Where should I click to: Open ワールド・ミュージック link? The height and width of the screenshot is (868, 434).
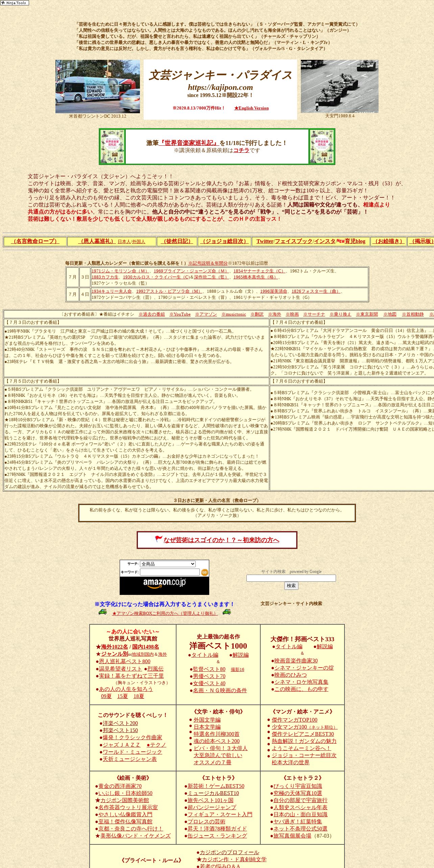pos(132,752)
